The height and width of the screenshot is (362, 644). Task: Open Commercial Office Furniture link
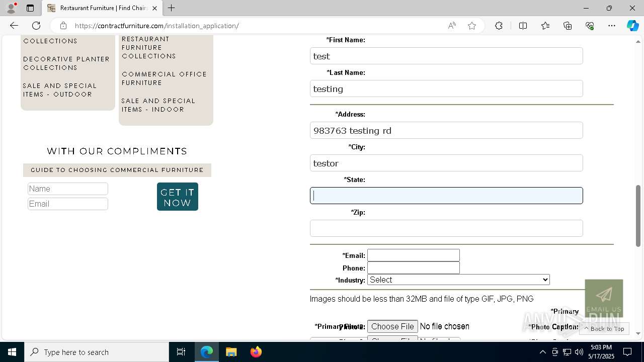tap(164, 78)
